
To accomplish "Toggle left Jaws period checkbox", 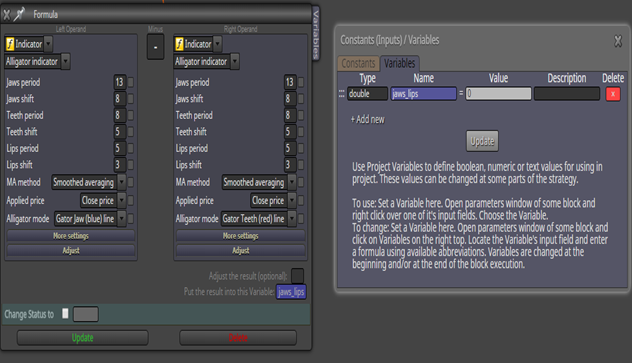I will (130, 83).
